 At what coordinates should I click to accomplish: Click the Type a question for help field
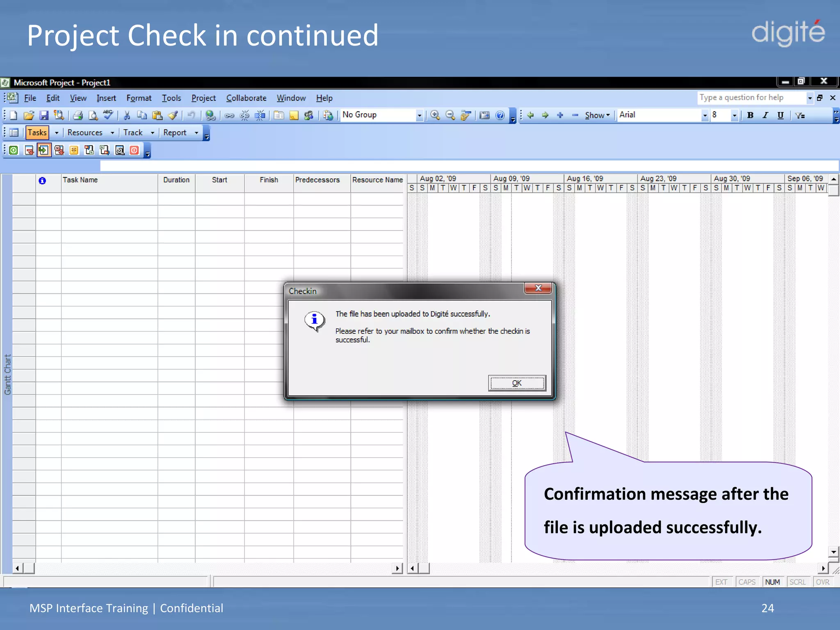(751, 98)
